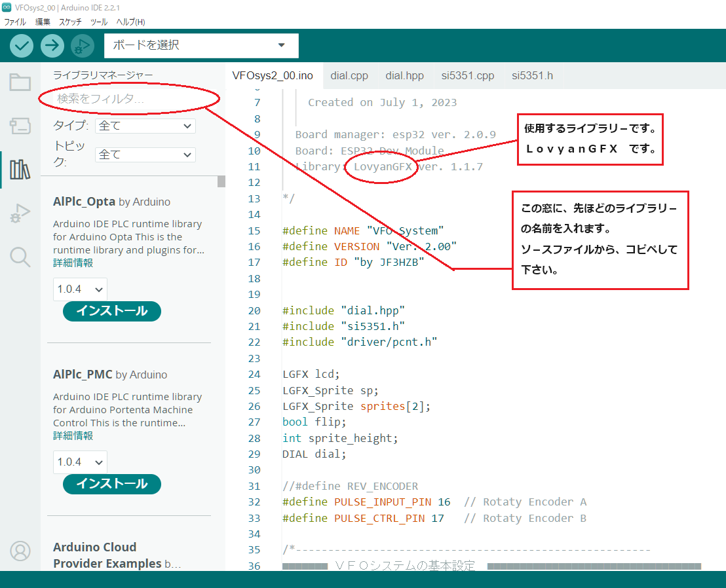Select the Library Manager books icon
The image size is (726, 588).
(x=20, y=170)
